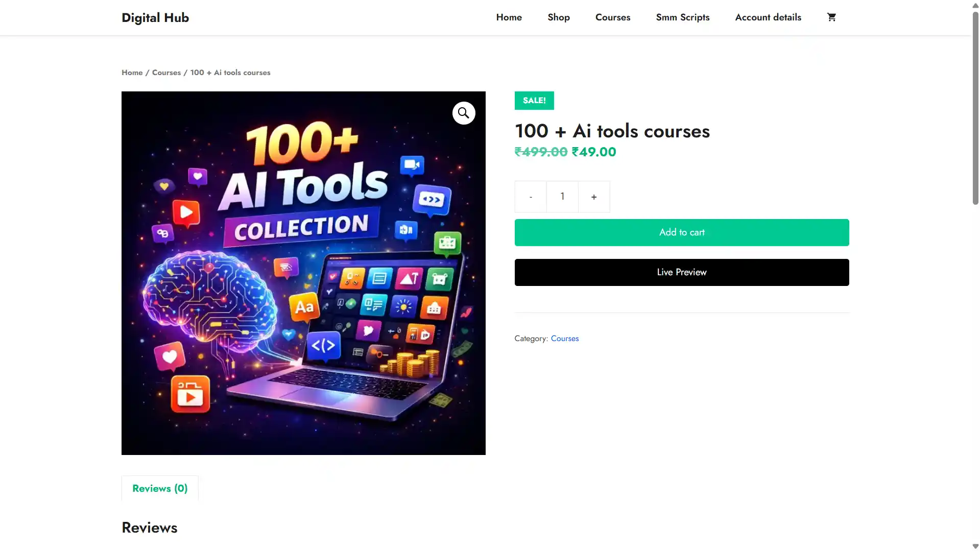Open Smm Scripts in the navigation

(x=683, y=17)
